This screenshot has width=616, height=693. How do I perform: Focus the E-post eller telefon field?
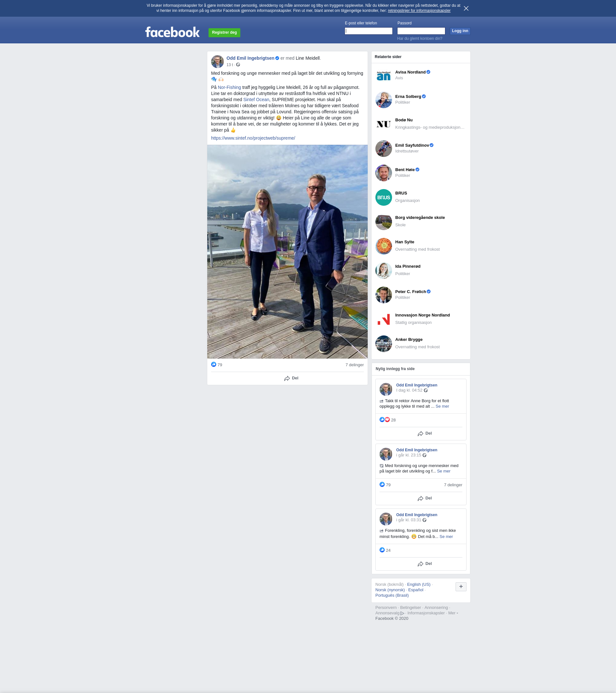click(x=368, y=31)
